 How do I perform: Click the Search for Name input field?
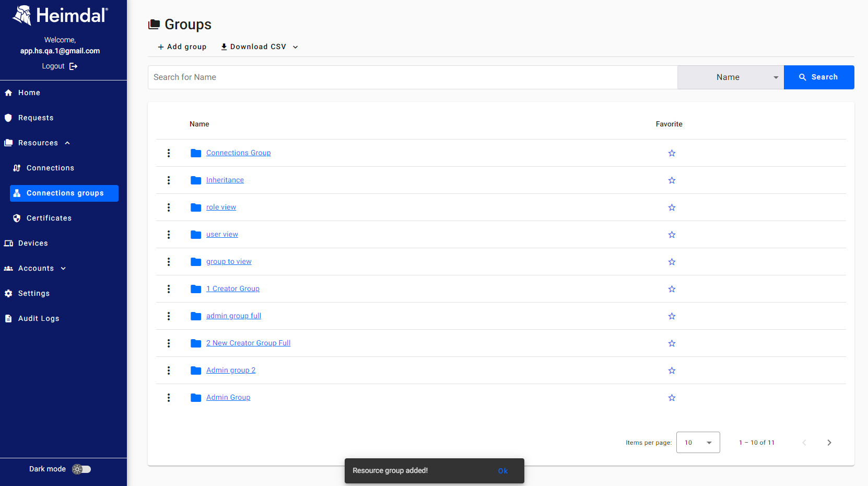click(413, 77)
